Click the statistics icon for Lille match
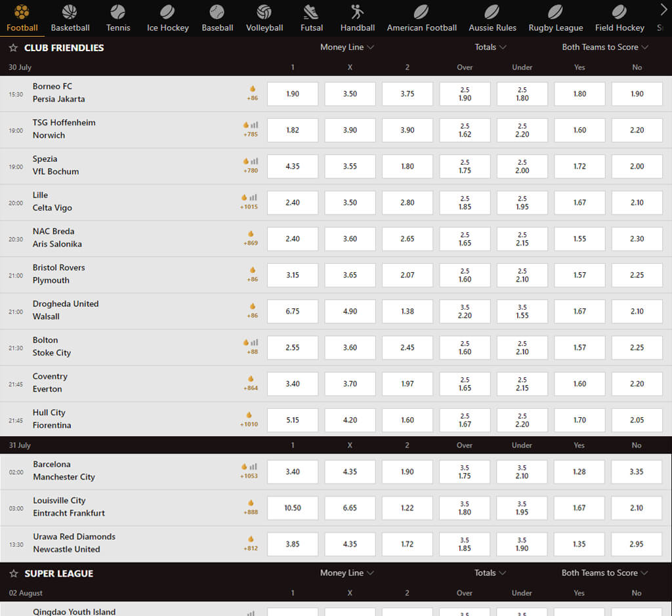The image size is (672, 616). (x=253, y=197)
